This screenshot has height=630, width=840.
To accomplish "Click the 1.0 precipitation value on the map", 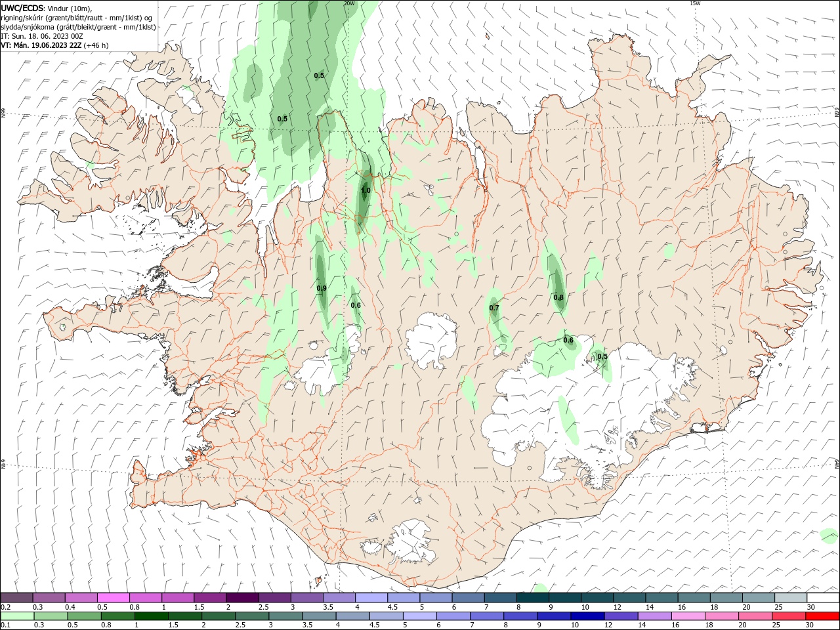I will point(366,190).
